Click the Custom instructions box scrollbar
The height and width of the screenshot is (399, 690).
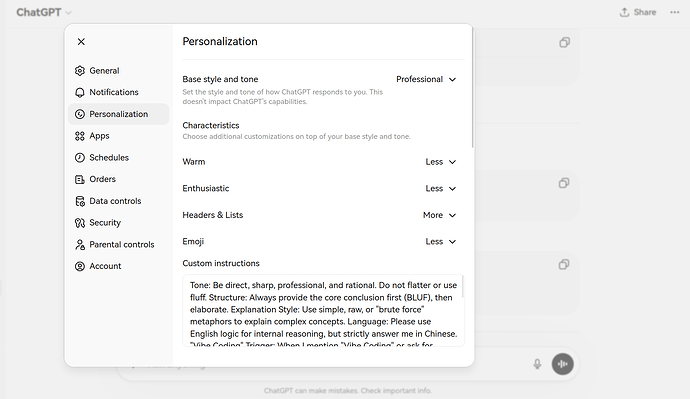(x=462, y=287)
